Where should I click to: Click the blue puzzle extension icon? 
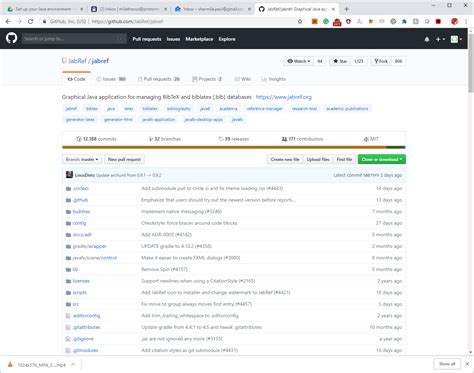(x=404, y=21)
